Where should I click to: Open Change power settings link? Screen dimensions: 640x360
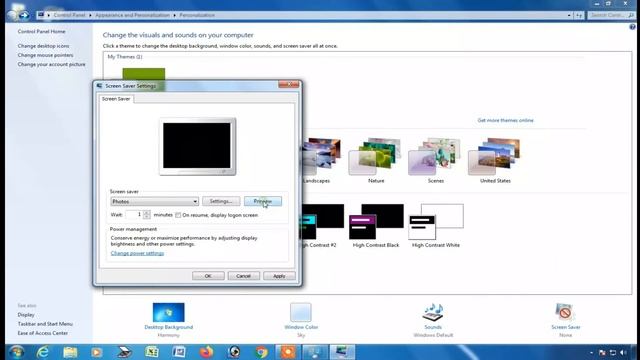137,253
